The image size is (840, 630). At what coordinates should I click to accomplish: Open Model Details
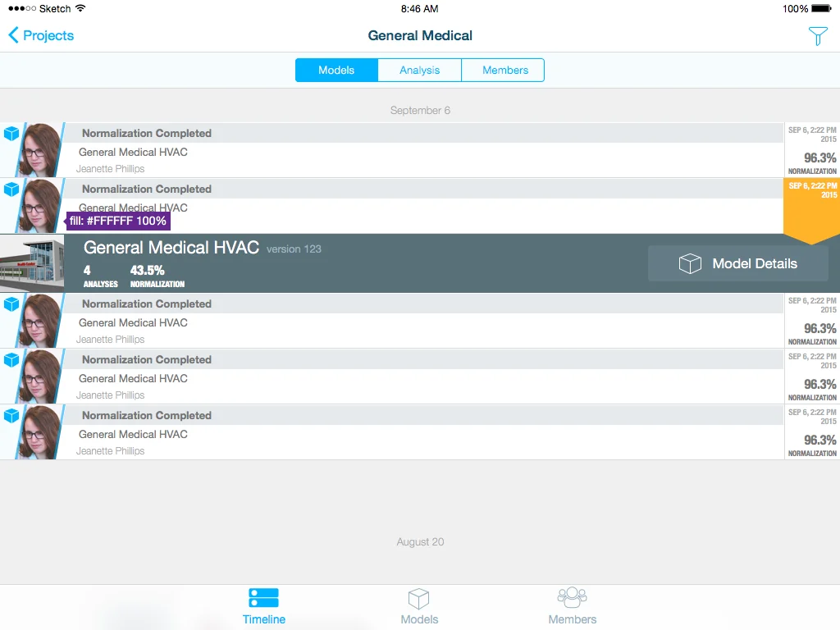click(x=737, y=263)
